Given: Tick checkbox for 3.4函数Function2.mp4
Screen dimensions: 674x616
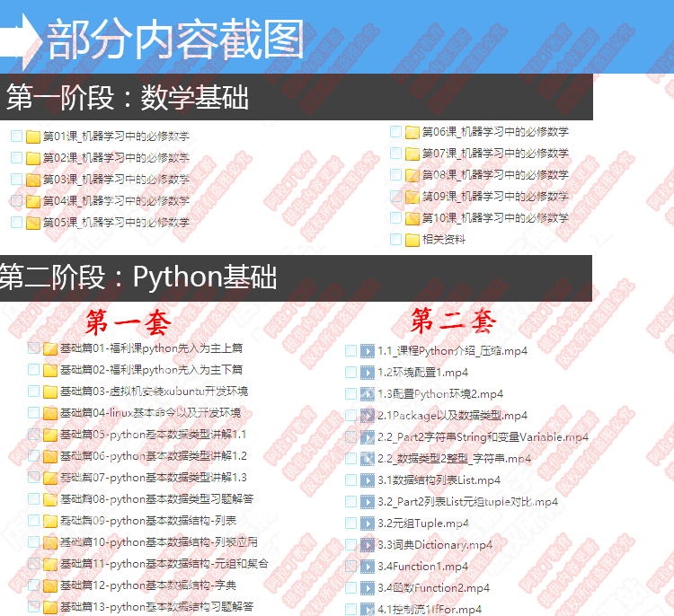Looking at the screenshot, I should pos(350,587).
